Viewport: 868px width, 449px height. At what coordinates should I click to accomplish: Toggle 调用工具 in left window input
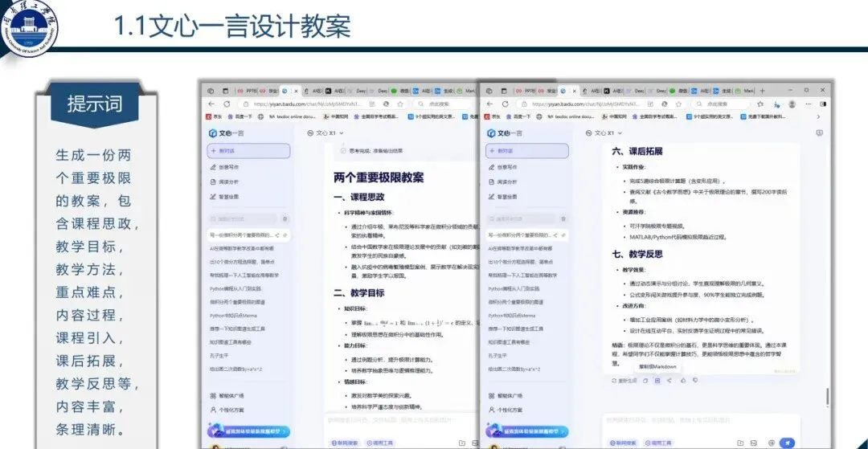pos(379,443)
